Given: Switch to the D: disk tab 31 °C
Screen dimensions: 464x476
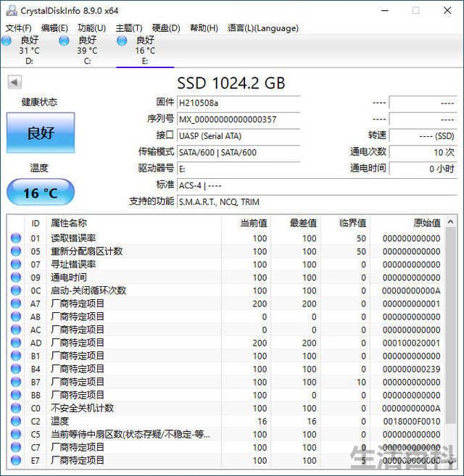Looking at the screenshot, I should 29,51.
